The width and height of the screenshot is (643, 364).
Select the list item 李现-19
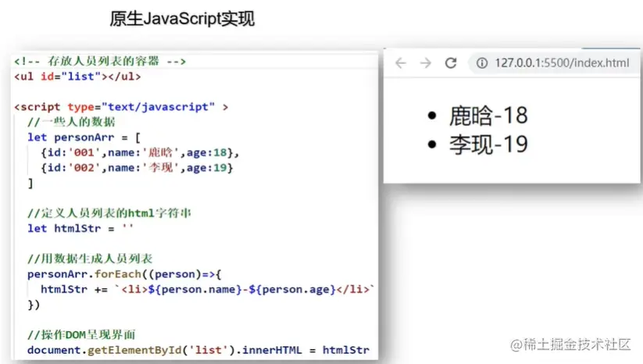click(x=488, y=144)
